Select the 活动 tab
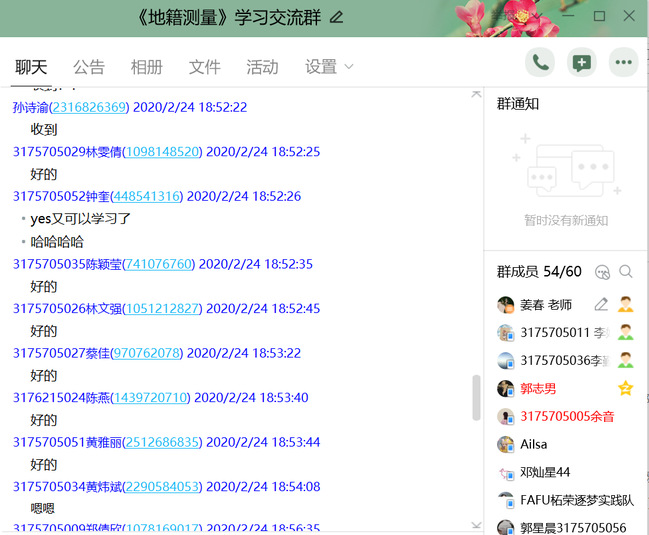The width and height of the screenshot is (649, 535). tap(262, 67)
